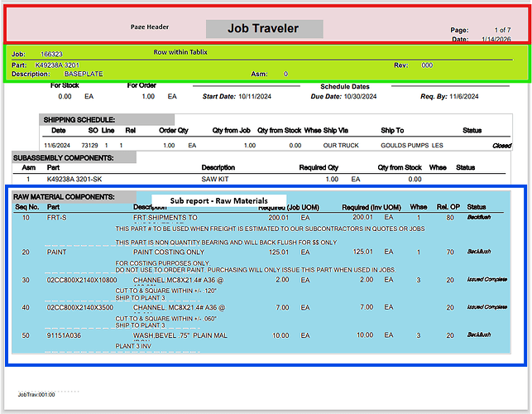Click the 'Sub report - Raw Materials' label
The width and height of the screenshot is (532, 414).
click(218, 200)
